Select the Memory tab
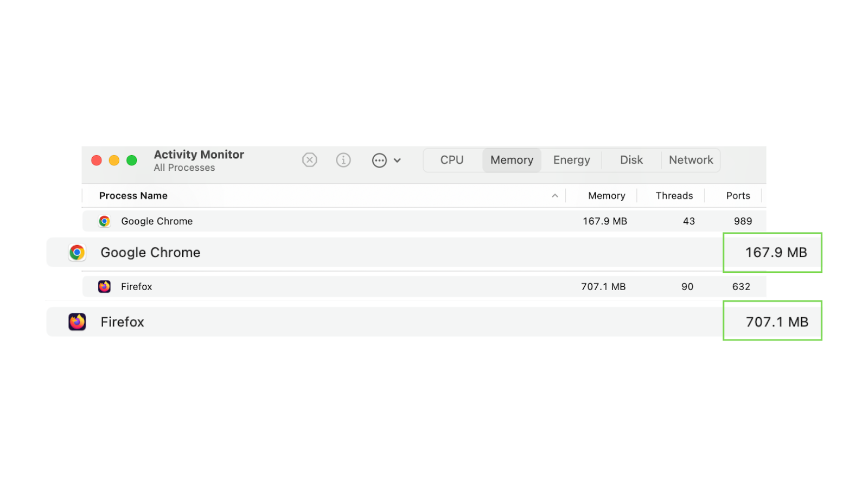Screen dimensions: 868x488 (x=512, y=160)
